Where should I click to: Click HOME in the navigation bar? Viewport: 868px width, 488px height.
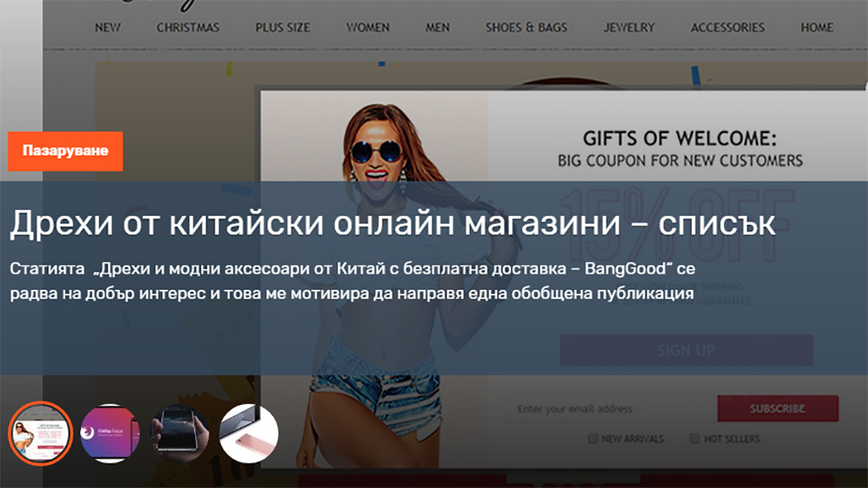pos(816,27)
